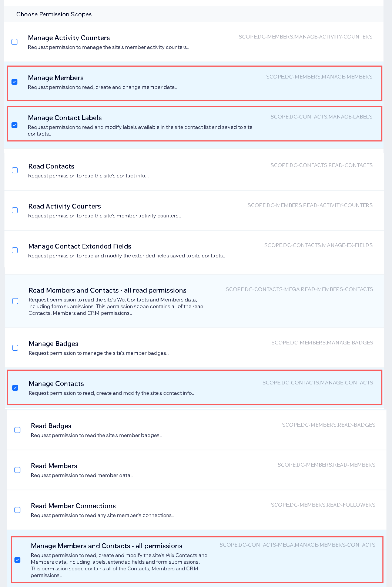Check the Manage Badges permission
The width and height of the screenshot is (392, 587).
(15, 348)
